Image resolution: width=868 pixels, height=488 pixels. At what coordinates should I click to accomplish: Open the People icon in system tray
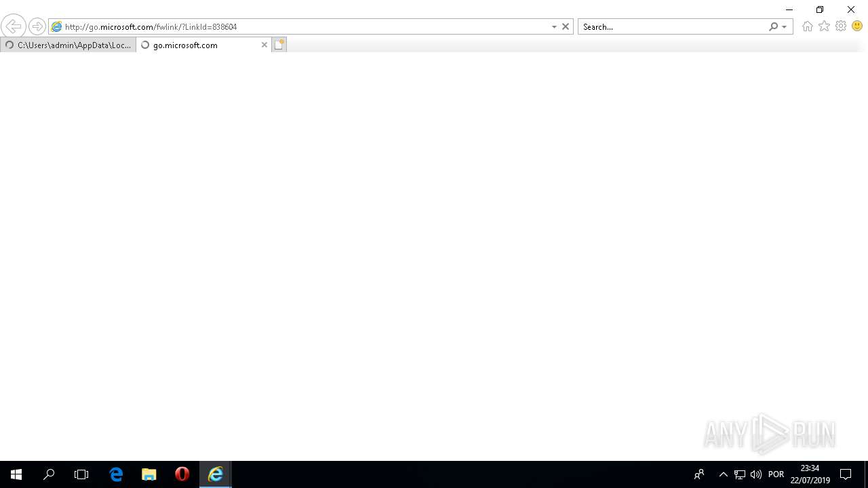point(699,474)
